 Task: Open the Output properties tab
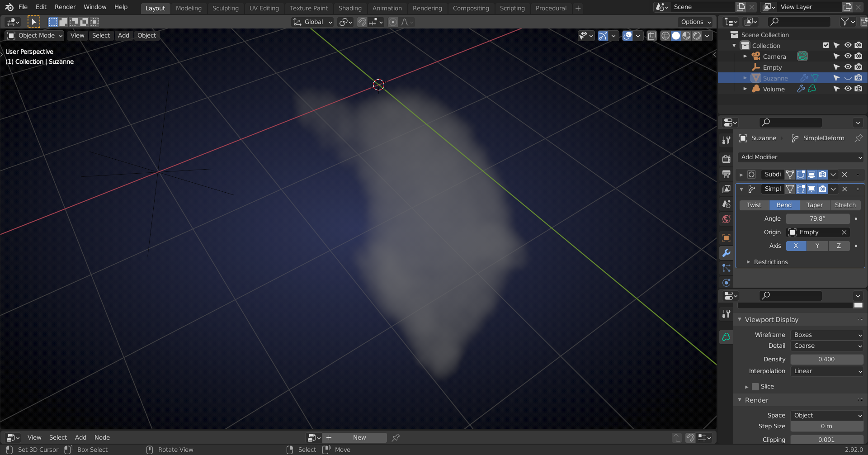click(x=726, y=174)
